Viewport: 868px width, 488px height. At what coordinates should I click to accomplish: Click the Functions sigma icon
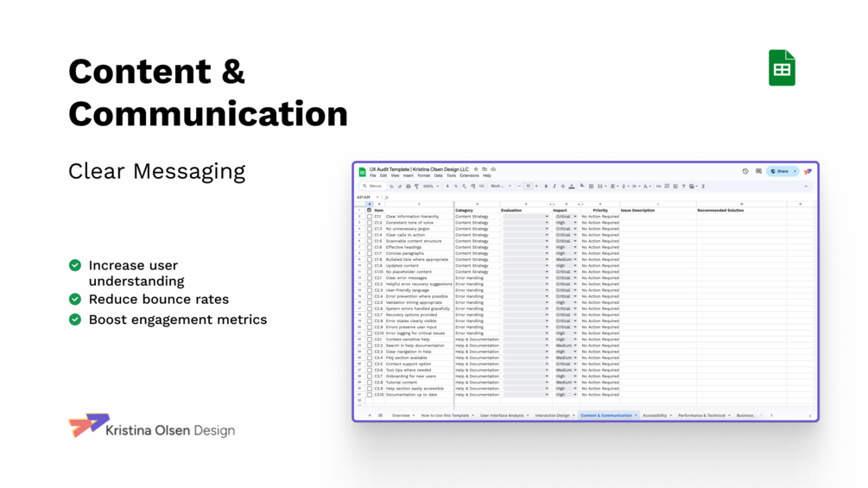[703, 186]
